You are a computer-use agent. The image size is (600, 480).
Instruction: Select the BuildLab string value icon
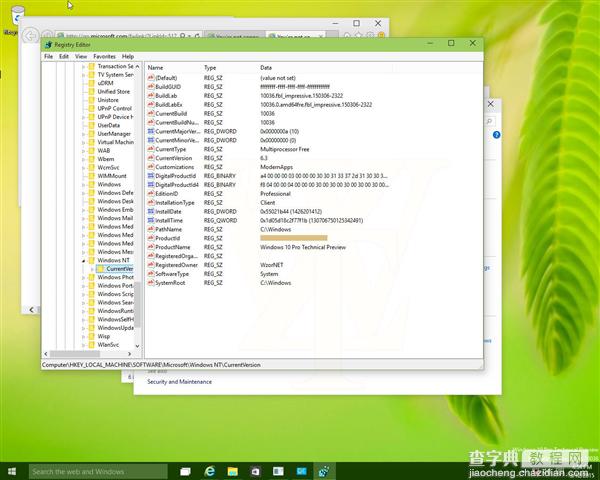point(151,96)
